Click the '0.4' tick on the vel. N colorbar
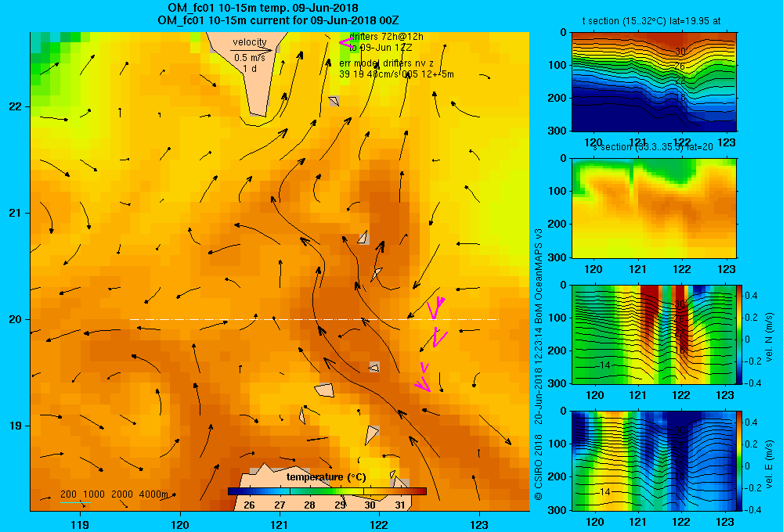 [x=752, y=296]
